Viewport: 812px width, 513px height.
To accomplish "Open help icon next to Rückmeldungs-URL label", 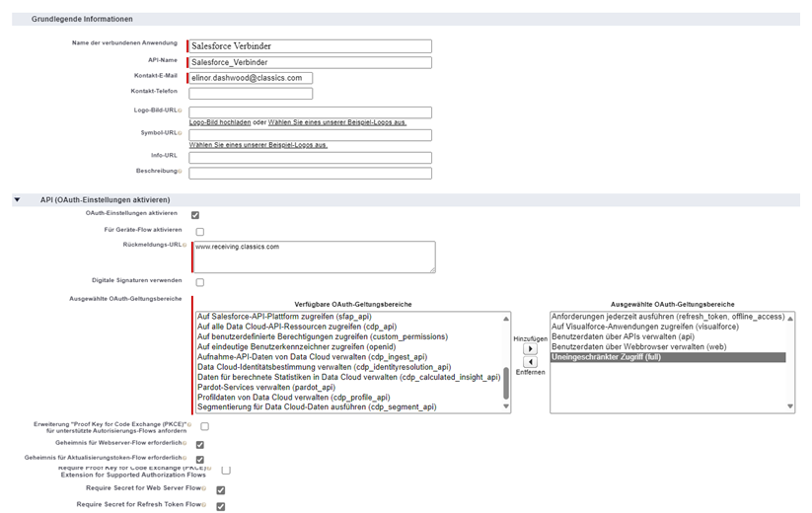I will point(185,245).
